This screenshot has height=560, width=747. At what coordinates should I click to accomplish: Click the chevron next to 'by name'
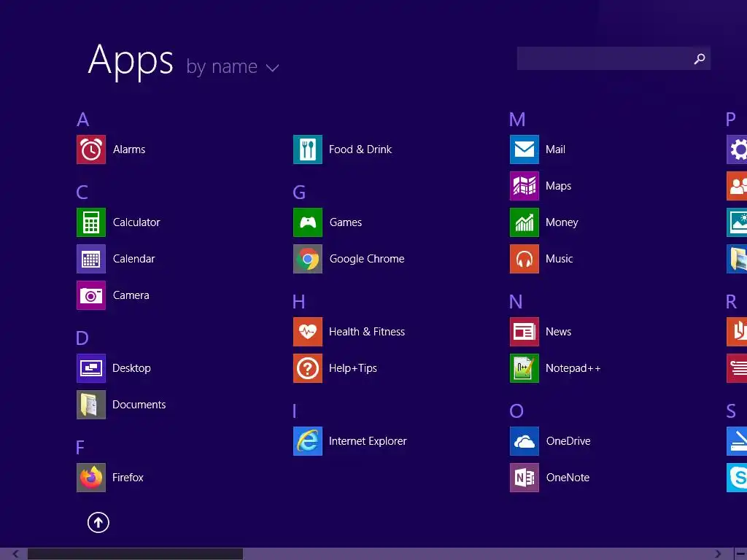click(x=272, y=68)
